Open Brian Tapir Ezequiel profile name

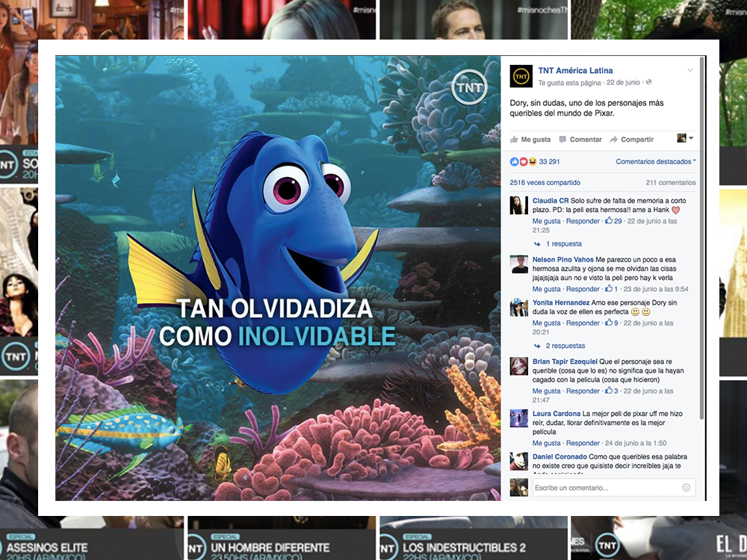click(565, 361)
